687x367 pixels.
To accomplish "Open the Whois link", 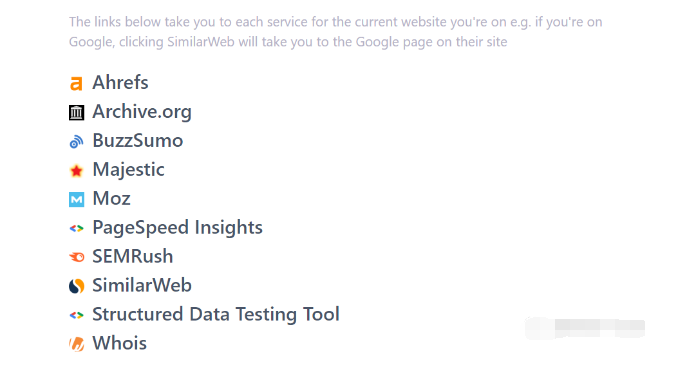I will click(x=120, y=343).
